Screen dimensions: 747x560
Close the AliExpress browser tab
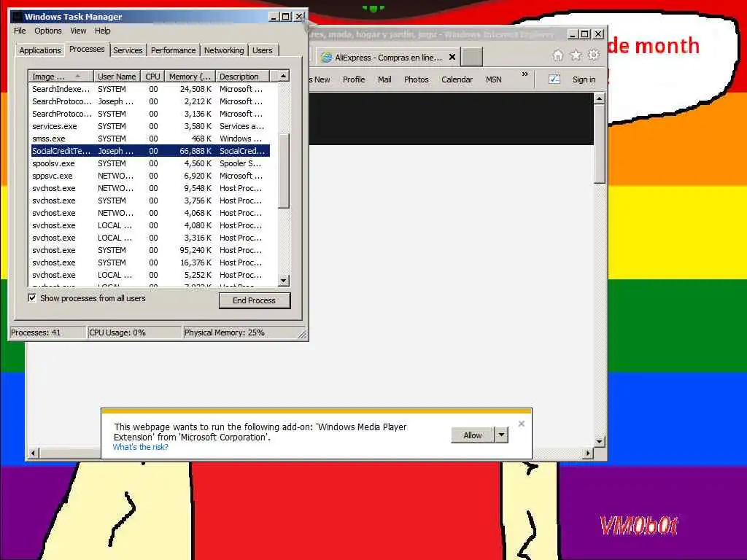[x=452, y=57]
